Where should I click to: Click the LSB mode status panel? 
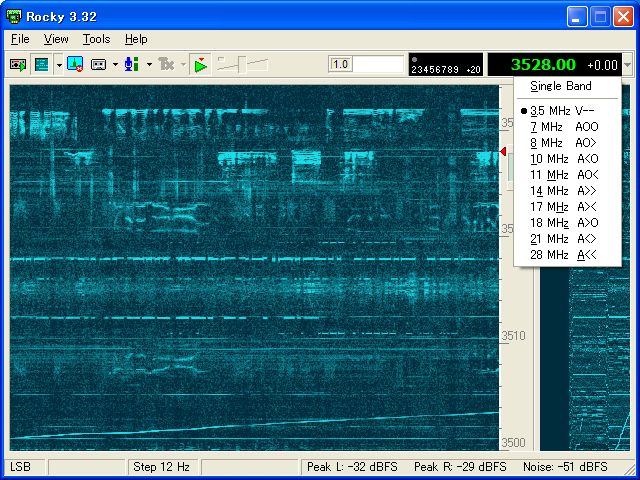(25, 467)
